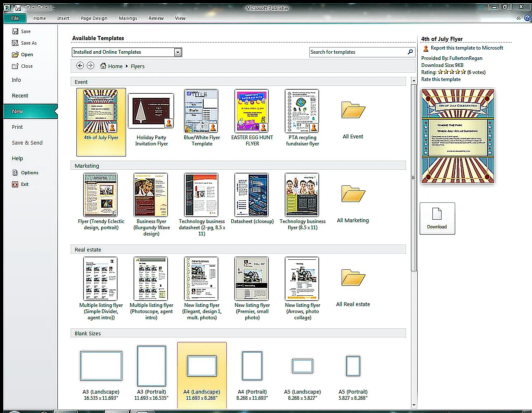This screenshot has width=532, height=413.
Task: Click Report this template to Microsoft link
Action: coord(467,48)
